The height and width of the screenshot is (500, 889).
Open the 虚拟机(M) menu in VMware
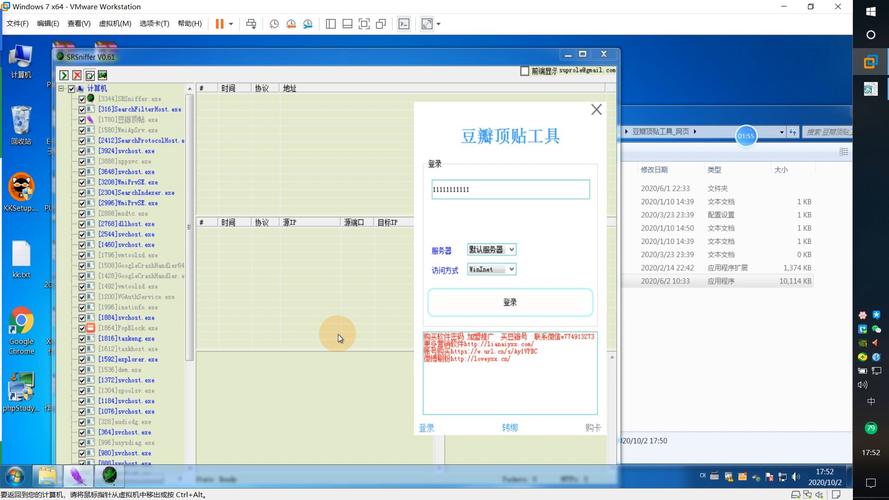(x=115, y=24)
